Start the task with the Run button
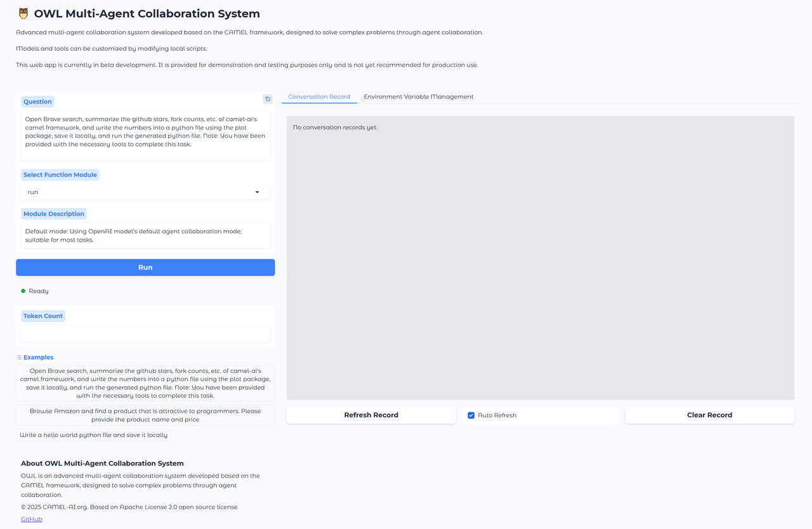 [145, 268]
